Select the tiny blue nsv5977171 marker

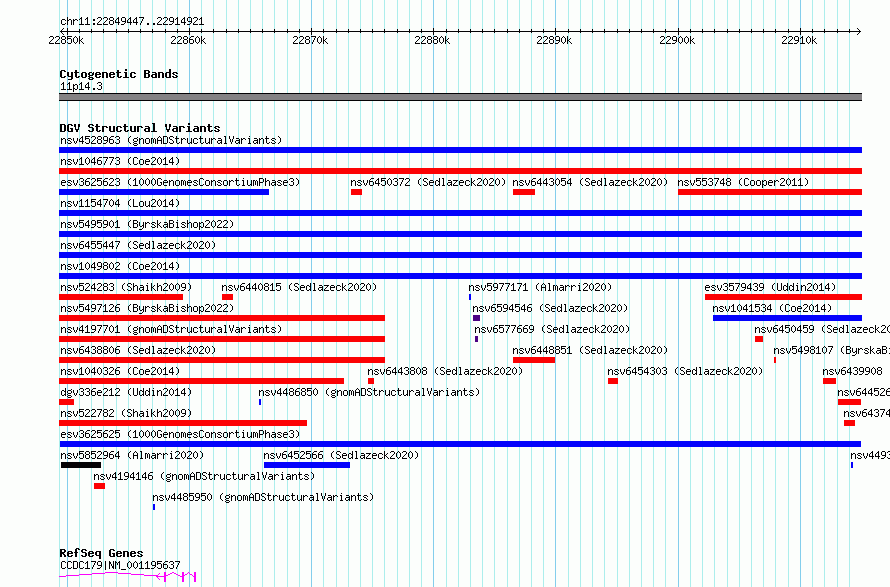click(470, 297)
